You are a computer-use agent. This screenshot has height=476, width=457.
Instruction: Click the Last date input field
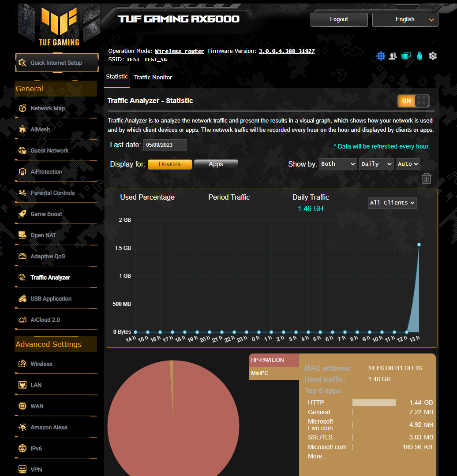click(165, 145)
